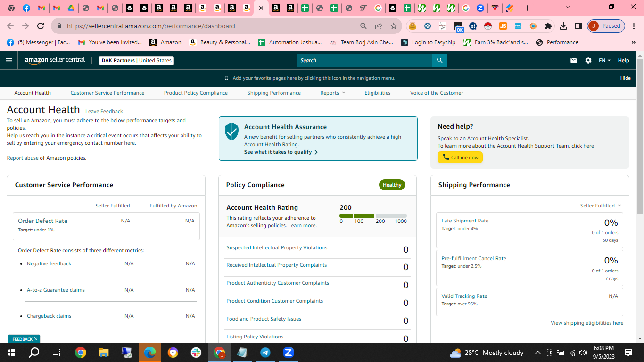Open the EN language dropdown
The image size is (644, 362).
(604, 60)
